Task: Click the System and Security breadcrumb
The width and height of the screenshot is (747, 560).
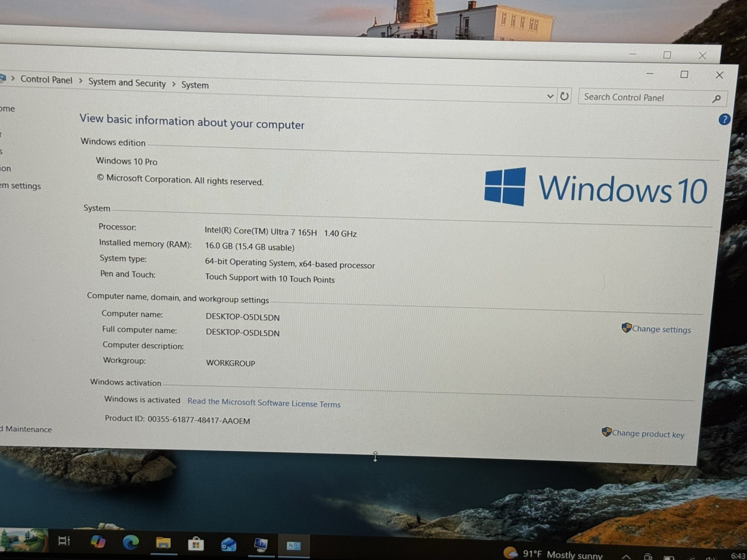Action: (x=127, y=83)
